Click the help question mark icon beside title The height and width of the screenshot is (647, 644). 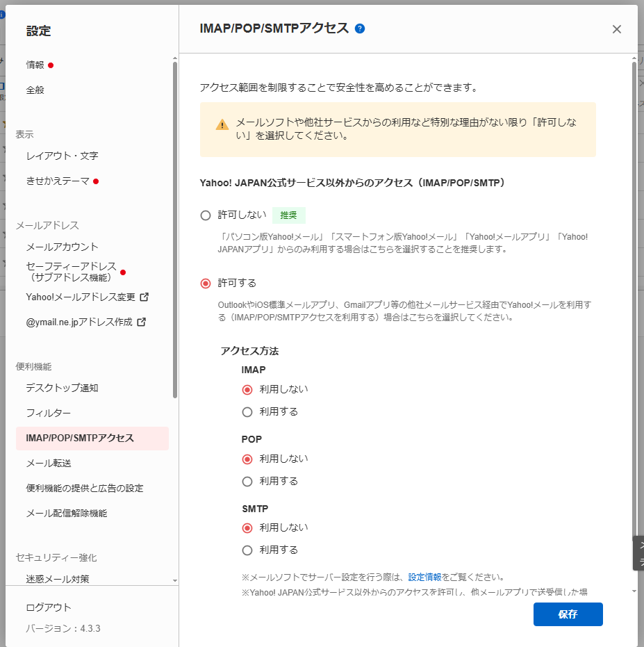[360, 28]
